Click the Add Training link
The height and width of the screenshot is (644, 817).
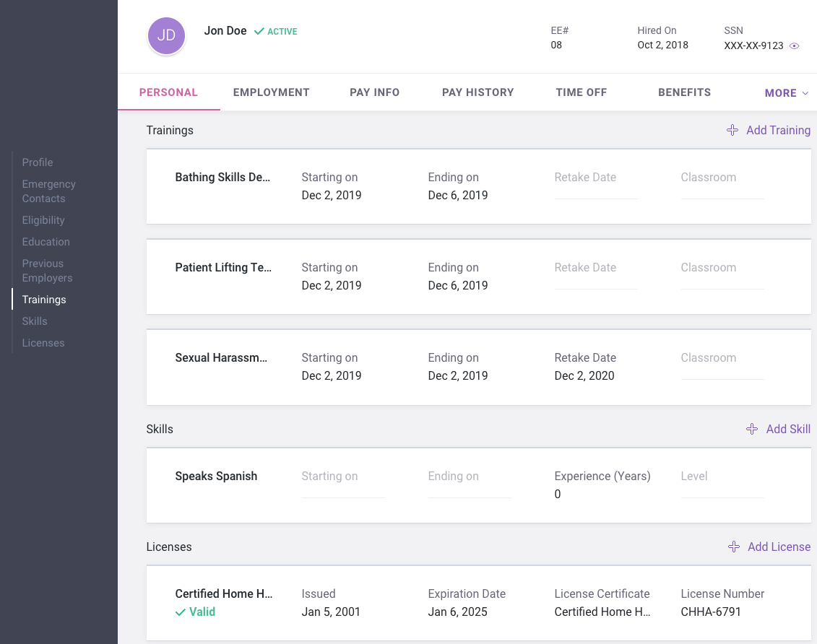click(x=778, y=130)
